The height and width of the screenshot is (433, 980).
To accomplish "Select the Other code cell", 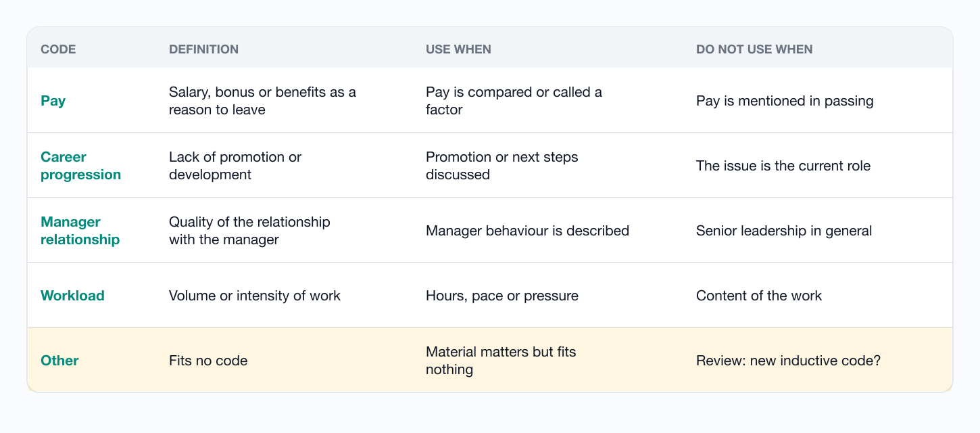I will (x=59, y=361).
